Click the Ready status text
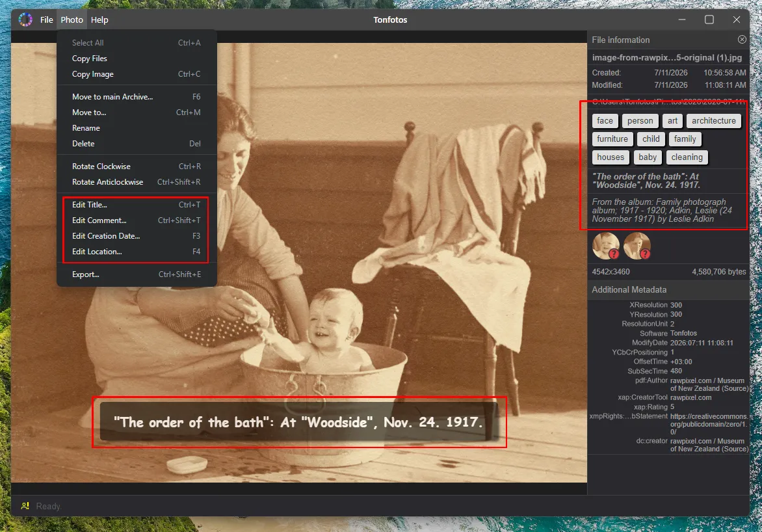 49,506
